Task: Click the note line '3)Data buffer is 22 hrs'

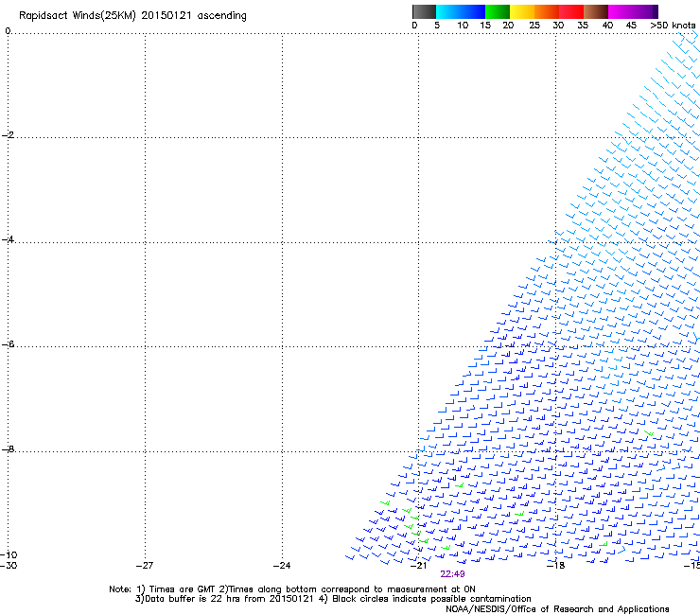Action: [333, 599]
